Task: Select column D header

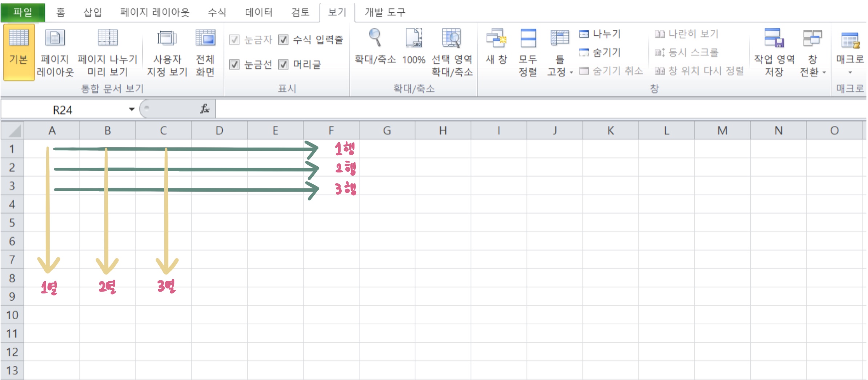Action: pos(220,131)
